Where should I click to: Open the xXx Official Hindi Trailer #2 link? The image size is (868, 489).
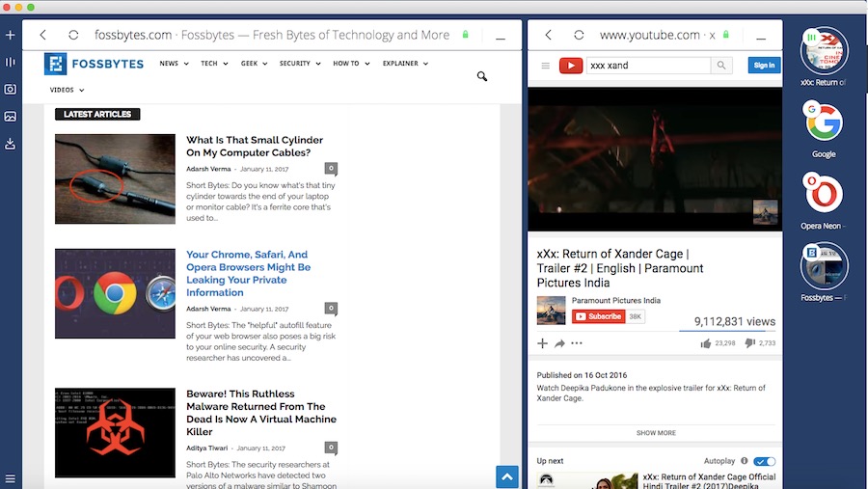pos(709,480)
